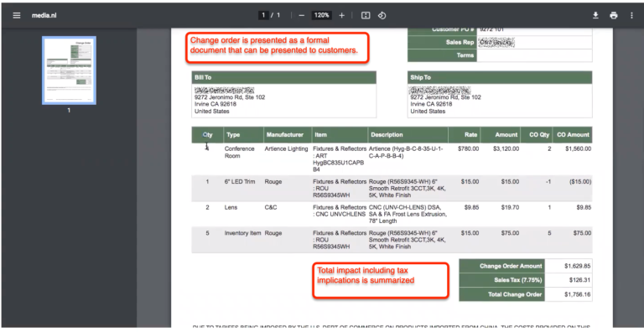Click the Artience Lighting manufacturer cell
The height and width of the screenshot is (333, 644).
point(286,148)
